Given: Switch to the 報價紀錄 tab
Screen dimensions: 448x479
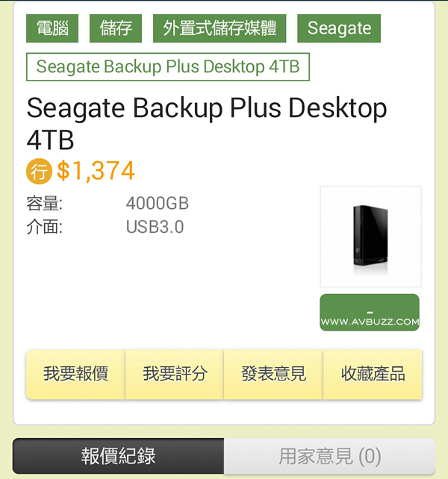Looking at the screenshot, I should 118,456.
